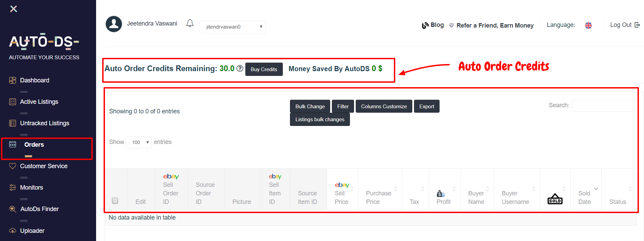
Task: Open the jitendrvaswan0 store dropdown
Action: coord(232,27)
